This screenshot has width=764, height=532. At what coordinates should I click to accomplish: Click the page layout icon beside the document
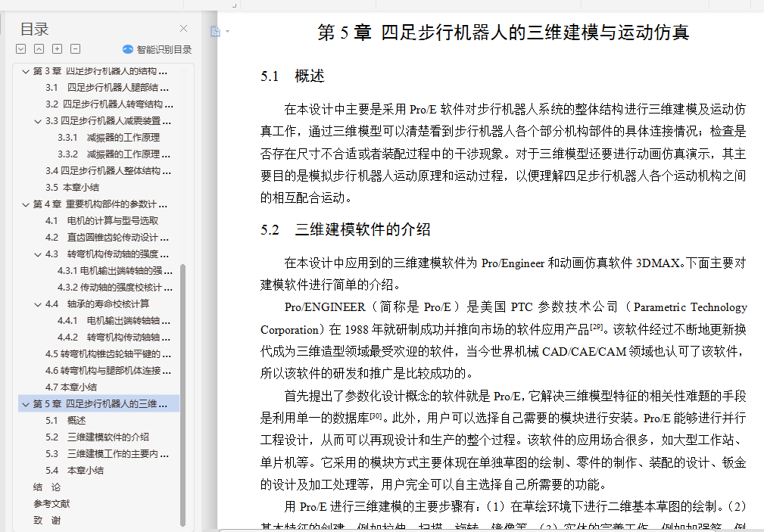215,32
